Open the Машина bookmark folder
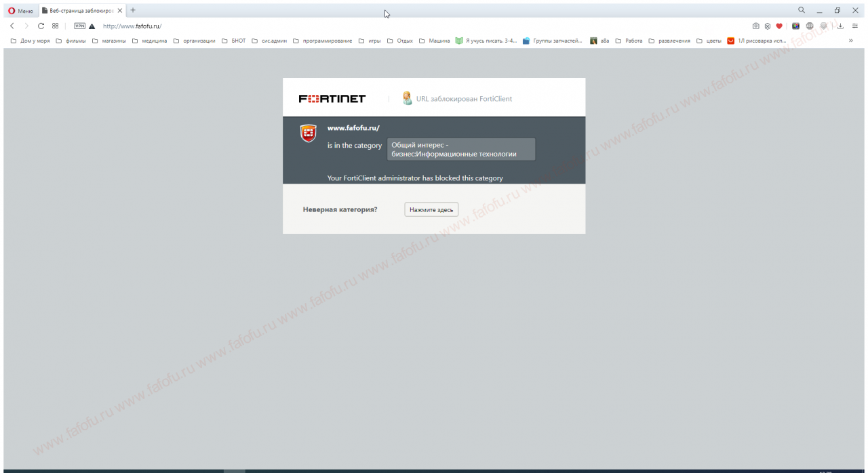 coord(434,41)
